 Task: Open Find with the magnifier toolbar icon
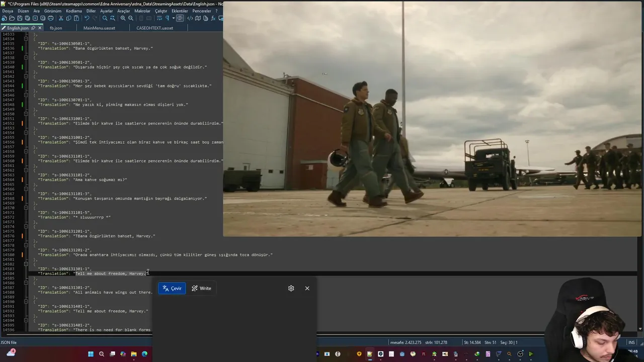click(x=105, y=18)
